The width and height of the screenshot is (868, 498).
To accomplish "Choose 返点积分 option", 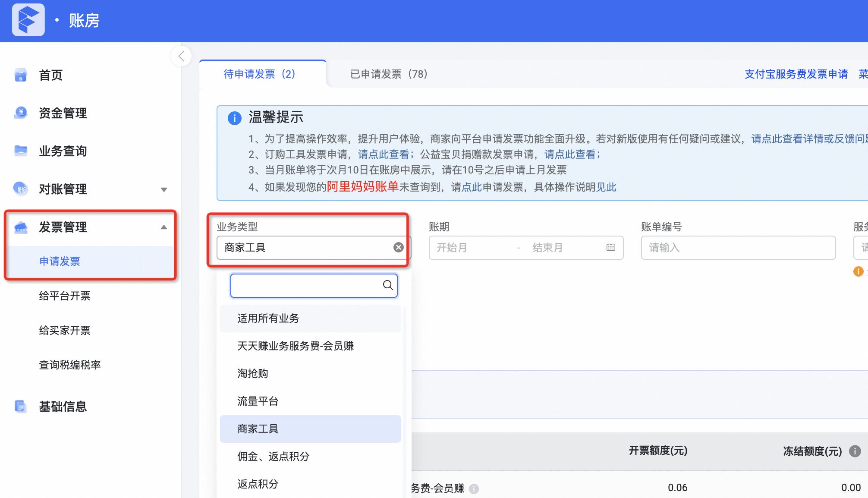I will [x=311, y=484].
